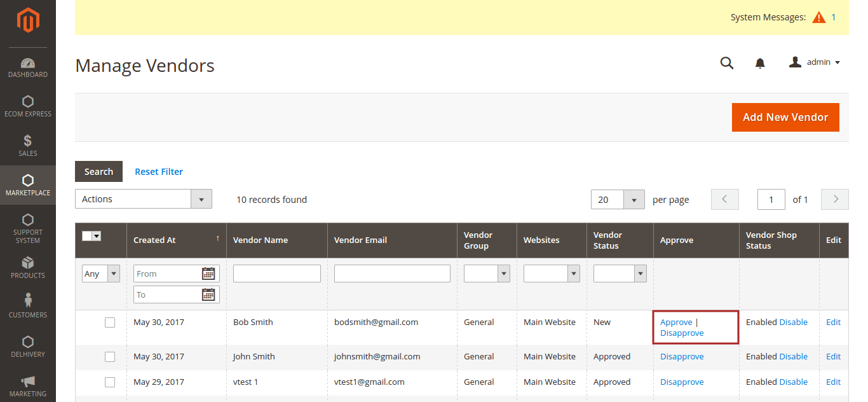Open the admin account menu
Viewport: 868px width, 402px height.
815,62
